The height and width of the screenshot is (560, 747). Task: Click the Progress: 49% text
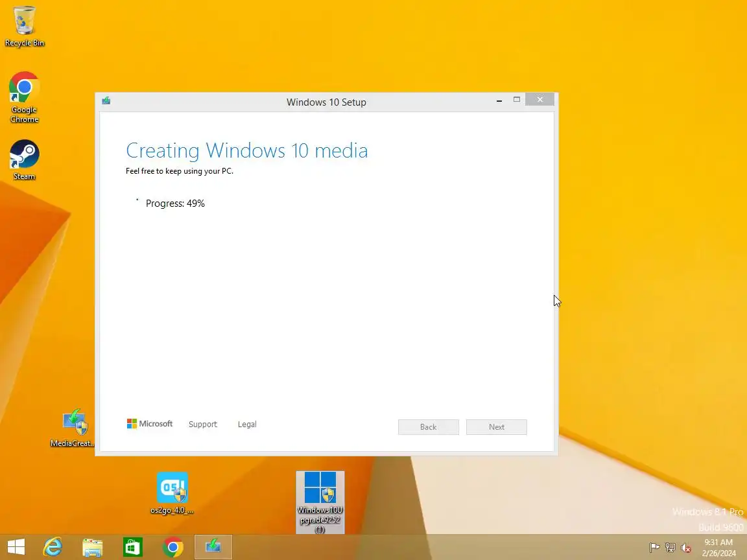click(x=175, y=204)
